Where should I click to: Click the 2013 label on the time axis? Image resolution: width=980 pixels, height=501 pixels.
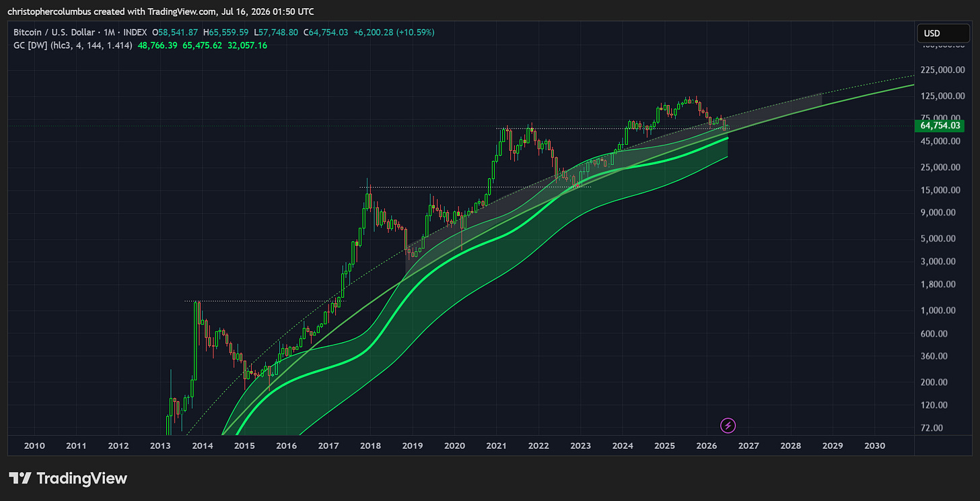[x=160, y=446]
